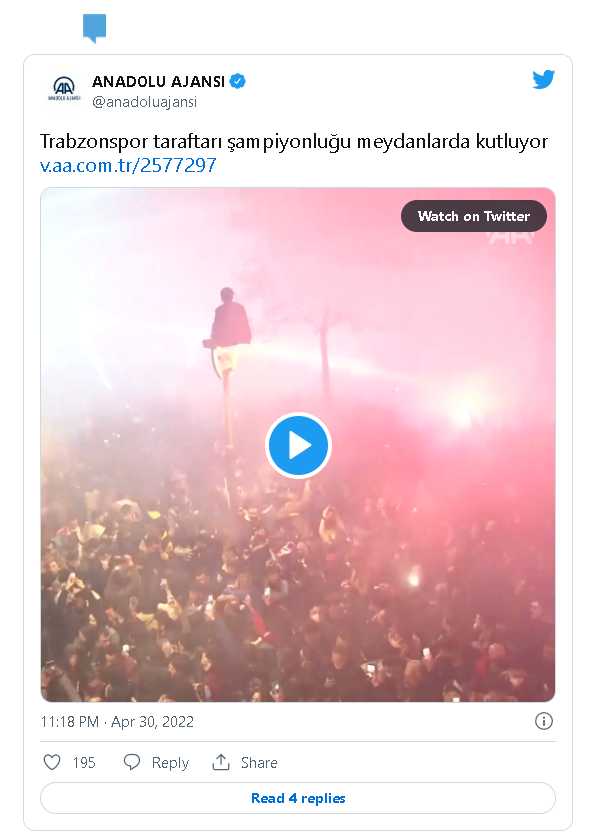This screenshot has height=839, width=594.
Task: Open the Twitter bird logo
Action: pos(543,79)
